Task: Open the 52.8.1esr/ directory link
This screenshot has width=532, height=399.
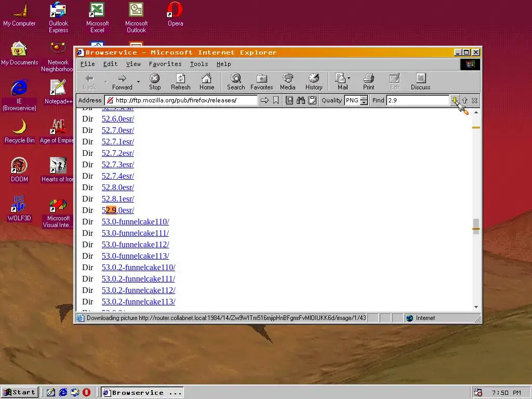Action: pyautogui.click(x=118, y=199)
